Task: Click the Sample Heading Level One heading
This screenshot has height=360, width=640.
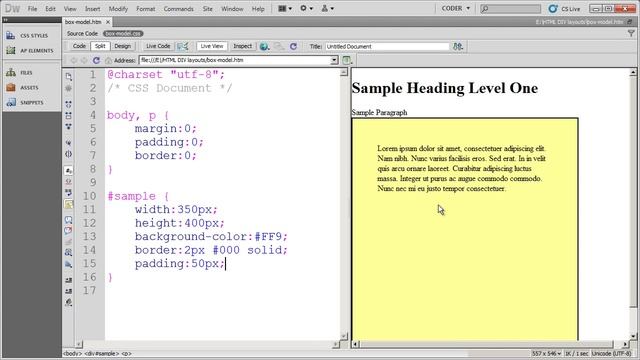Action: click(x=444, y=88)
